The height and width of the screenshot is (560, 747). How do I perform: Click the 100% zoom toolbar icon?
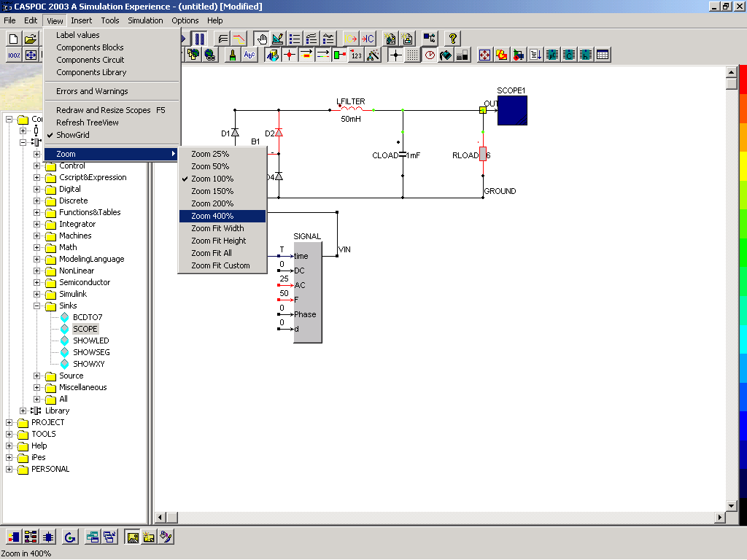click(x=14, y=55)
